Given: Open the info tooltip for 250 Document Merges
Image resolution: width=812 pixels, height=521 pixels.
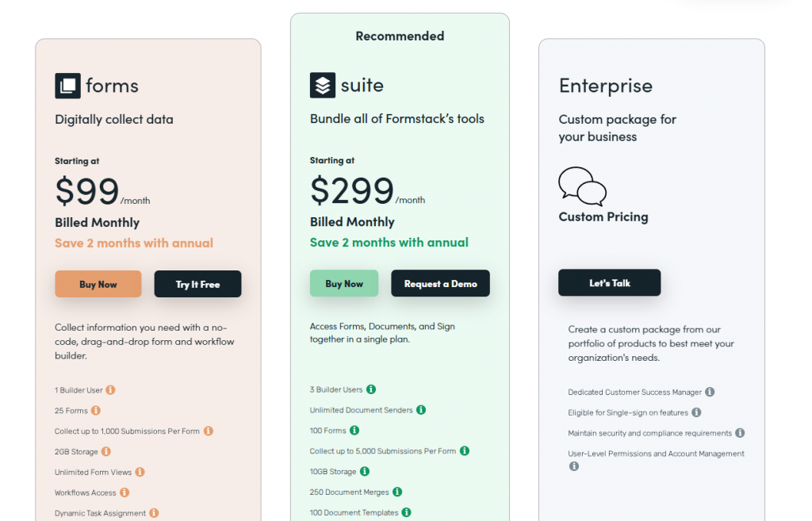Looking at the screenshot, I should tap(396, 492).
